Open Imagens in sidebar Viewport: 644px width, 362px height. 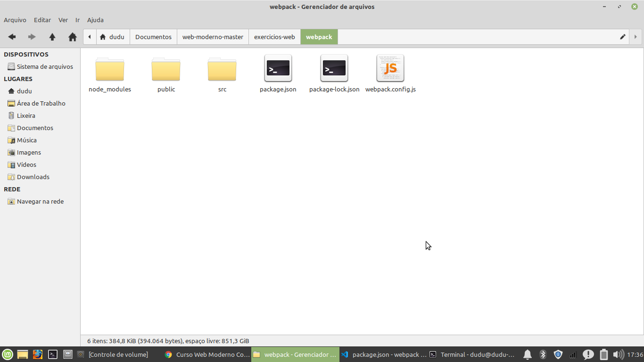click(40, 152)
